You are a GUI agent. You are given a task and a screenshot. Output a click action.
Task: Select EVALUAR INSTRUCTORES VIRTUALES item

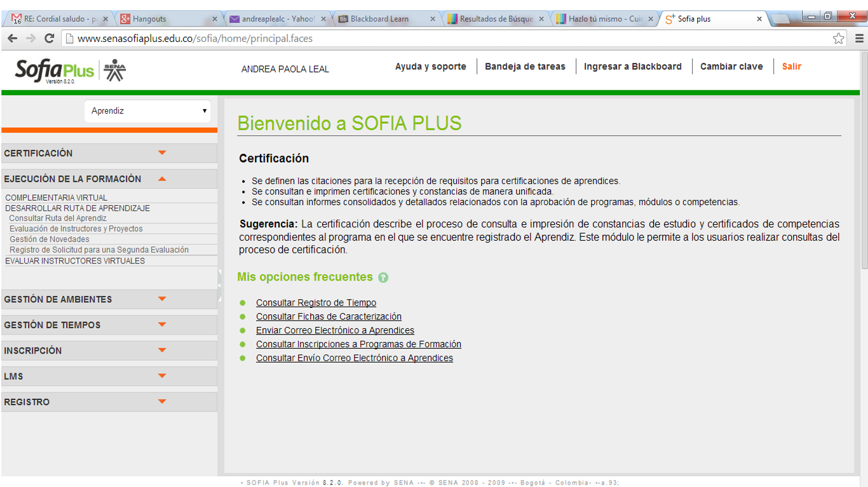(x=75, y=261)
